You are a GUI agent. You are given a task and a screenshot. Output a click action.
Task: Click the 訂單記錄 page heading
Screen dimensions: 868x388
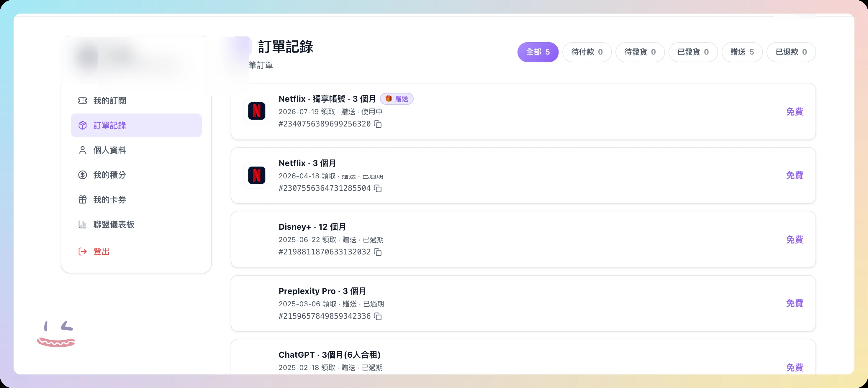point(286,47)
